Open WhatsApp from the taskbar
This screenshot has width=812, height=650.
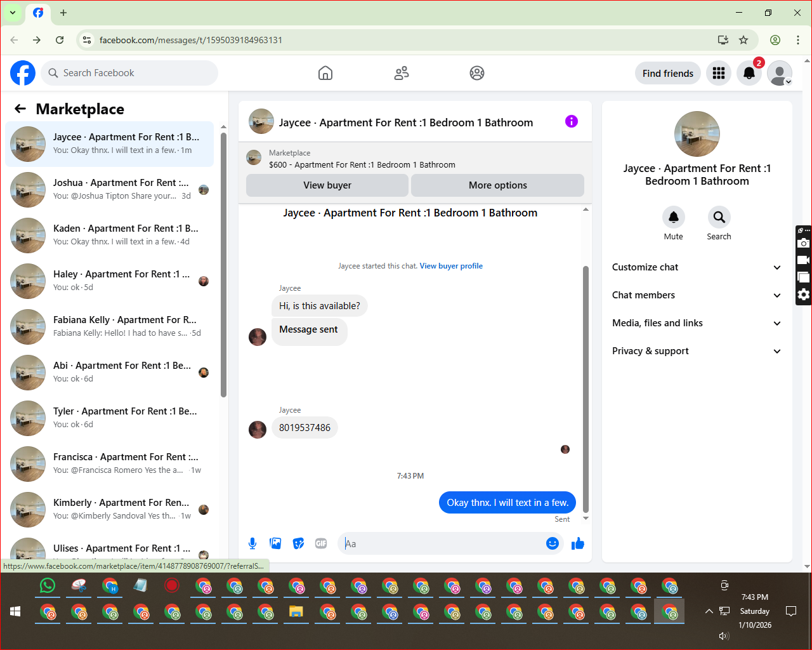pos(48,586)
